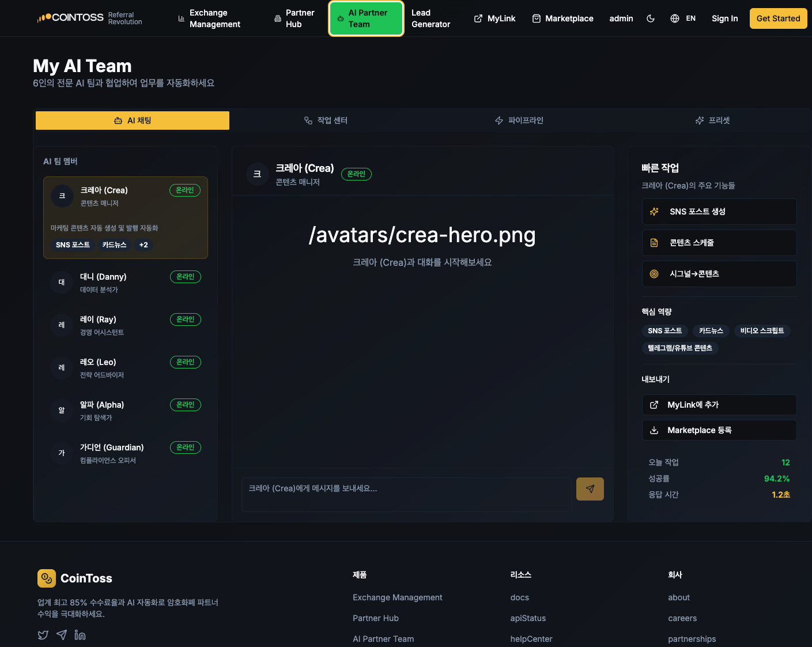Click Alpha's 알 avatar circle
The width and height of the screenshot is (812, 647).
62,411
